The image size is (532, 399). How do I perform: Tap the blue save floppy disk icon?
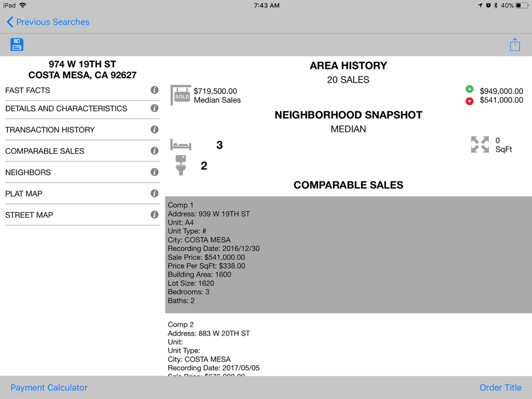point(16,45)
